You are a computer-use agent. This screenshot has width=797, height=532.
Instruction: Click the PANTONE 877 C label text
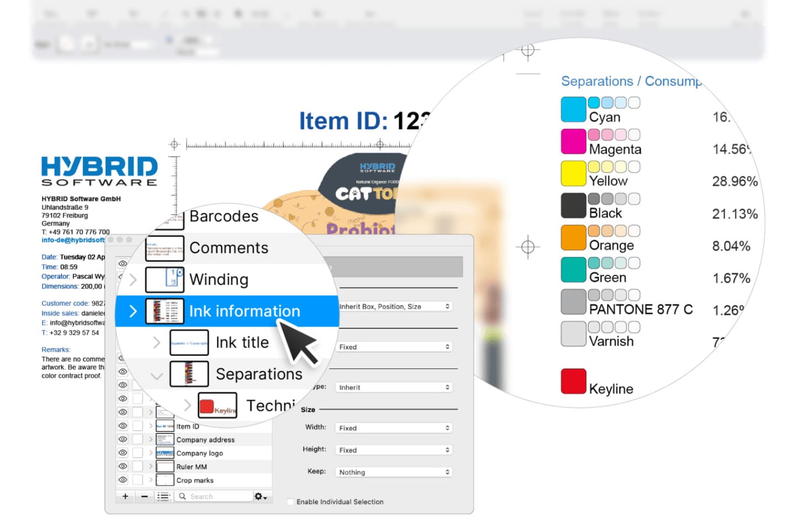pyautogui.click(x=641, y=310)
